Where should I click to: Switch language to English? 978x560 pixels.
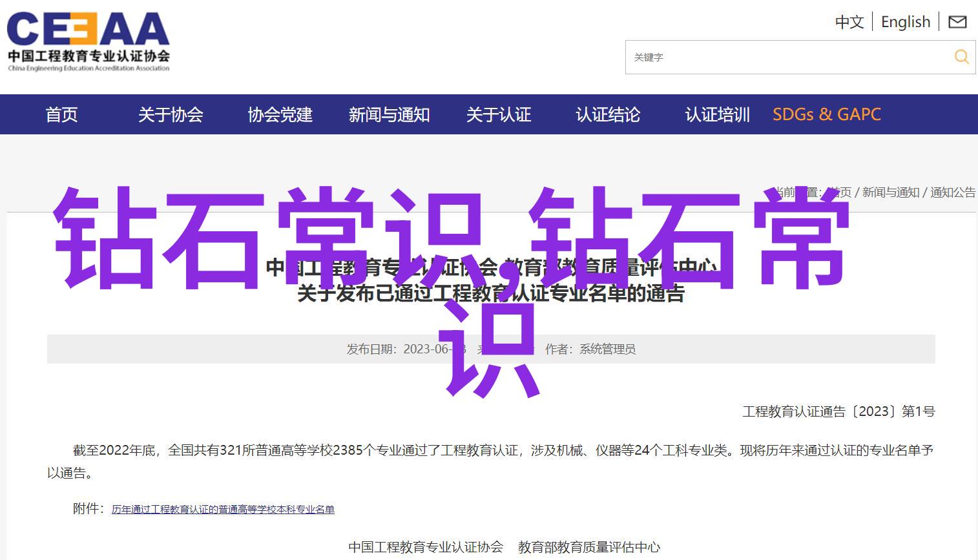[905, 22]
